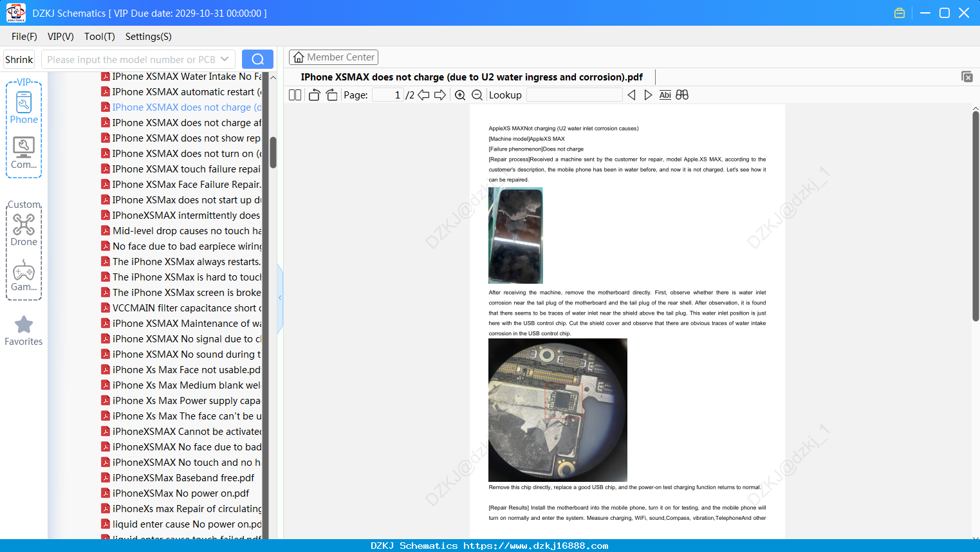This screenshot has height=552, width=980.
Task: Open 'IPhone XSMax Face Failure Repair' file
Action: (181, 185)
